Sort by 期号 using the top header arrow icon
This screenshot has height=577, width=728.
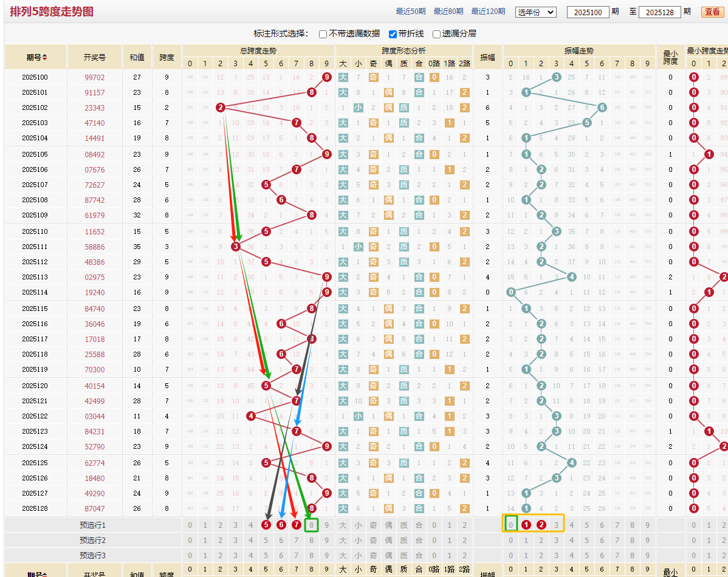tap(44, 57)
